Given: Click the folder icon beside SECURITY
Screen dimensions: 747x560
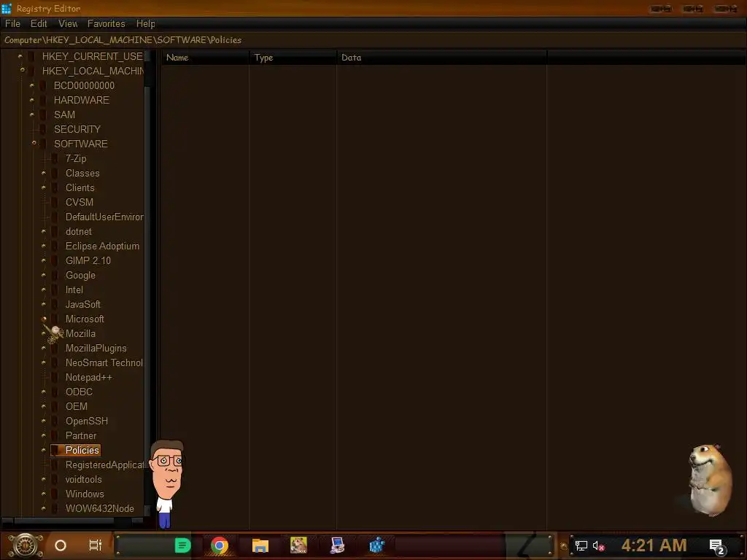Looking at the screenshot, I should pos(44,129).
